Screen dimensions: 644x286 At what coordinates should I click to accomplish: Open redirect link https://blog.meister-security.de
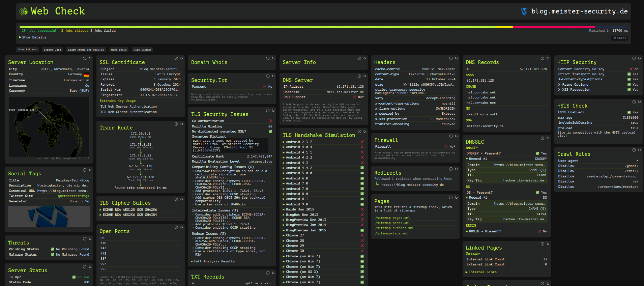[412, 185]
